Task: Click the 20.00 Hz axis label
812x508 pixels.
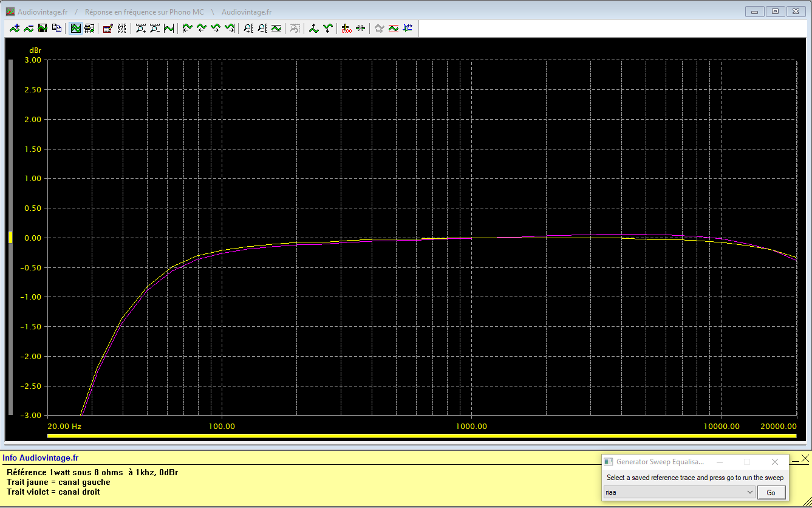Action: click(64, 427)
